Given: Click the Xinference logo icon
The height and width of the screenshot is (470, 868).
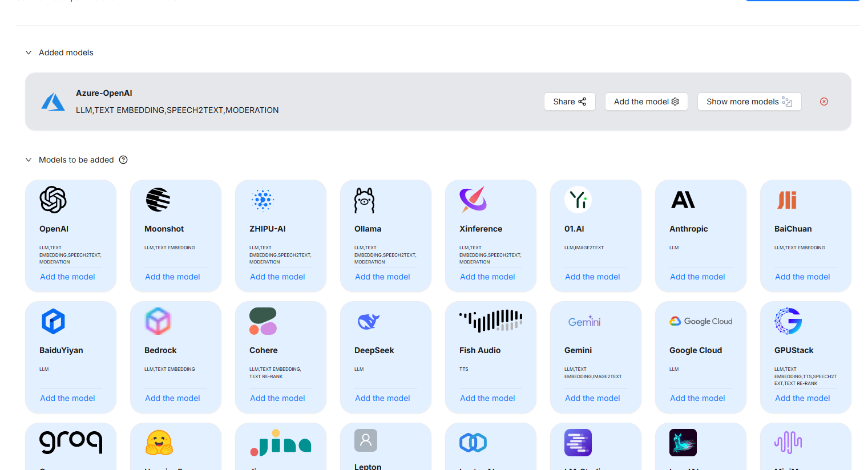Looking at the screenshot, I should [x=473, y=200].
